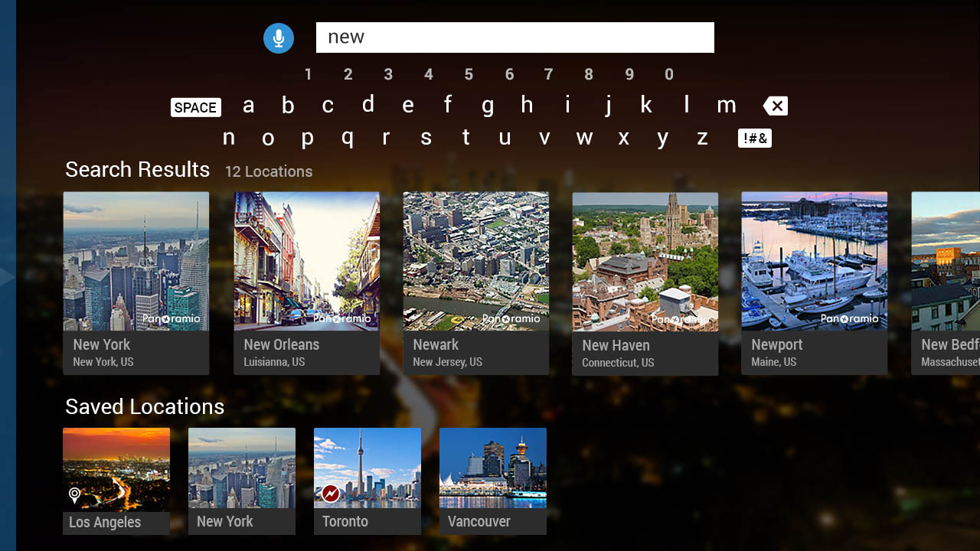This screenshot has height=551, width=980.
Task: Click the backspace delete key icon
Action: point(776,106)
